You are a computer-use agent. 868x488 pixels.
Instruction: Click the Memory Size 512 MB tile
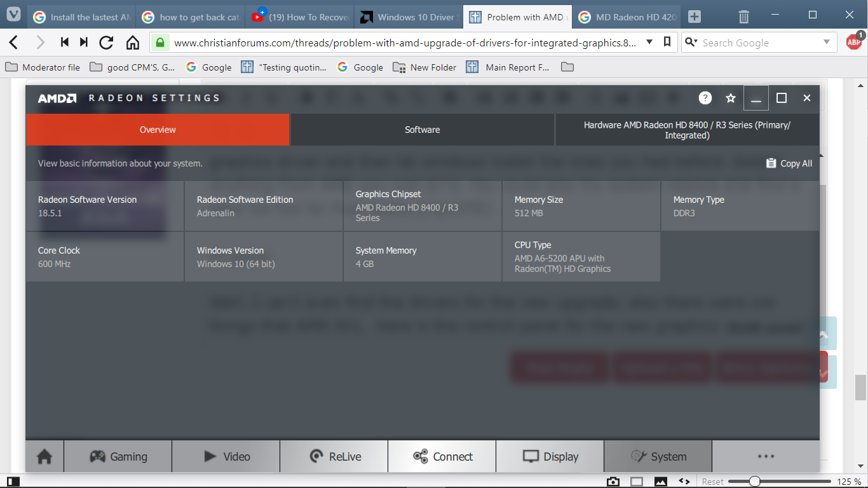pos(581,206)
